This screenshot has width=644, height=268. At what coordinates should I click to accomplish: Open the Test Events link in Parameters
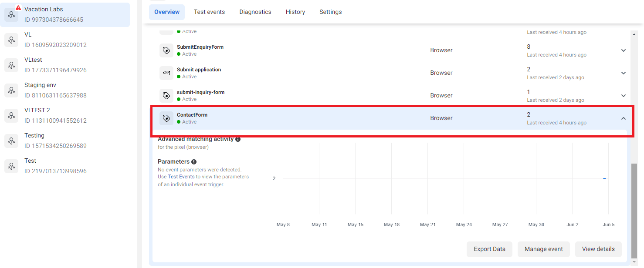tap(181, 177)
